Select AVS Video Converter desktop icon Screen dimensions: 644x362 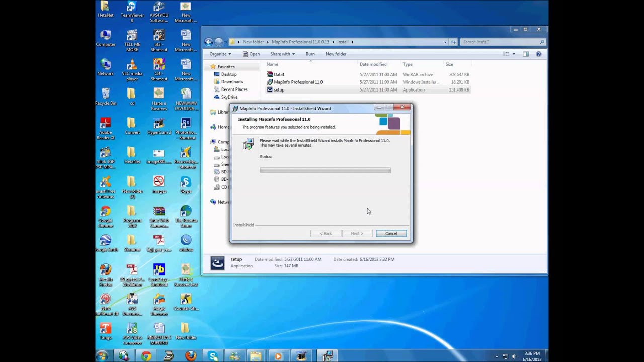click(132, 334)
